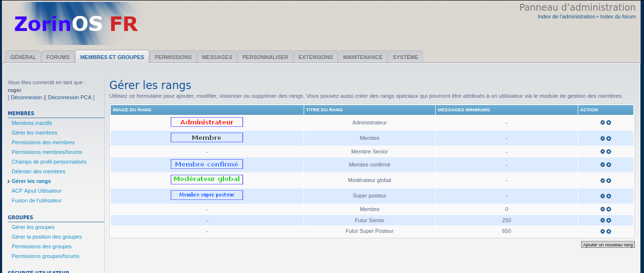Switch to the Permissions tab
The width and height of the screenshot is (644, 273).
[173, 57]
